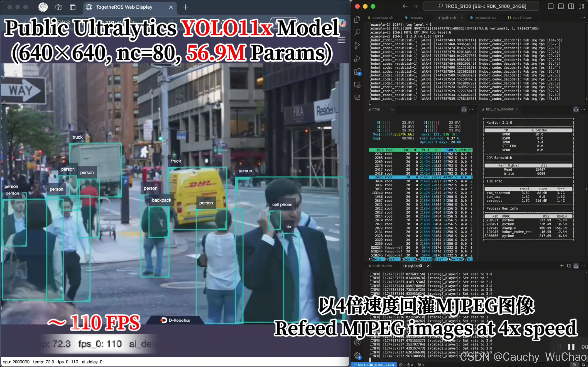Image resolution: width=588 pixels, height=367 pixels.
Task: Add a new terminal with plus button
Action: point(562,266)
